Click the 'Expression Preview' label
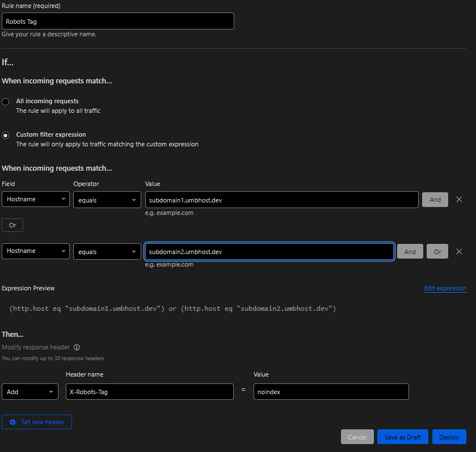This screenshot has width=476, height=452. pyautogui.click(x=28, y=288)
